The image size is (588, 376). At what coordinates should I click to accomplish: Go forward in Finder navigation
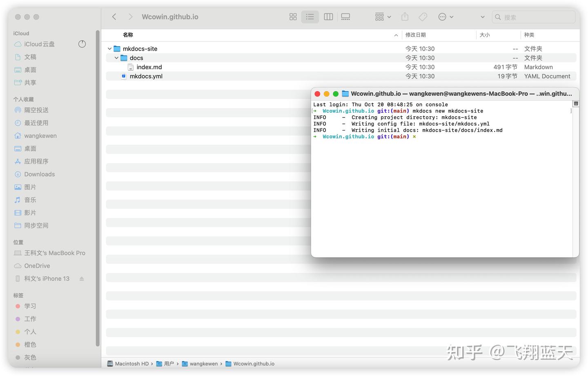[x=130, y=17]
